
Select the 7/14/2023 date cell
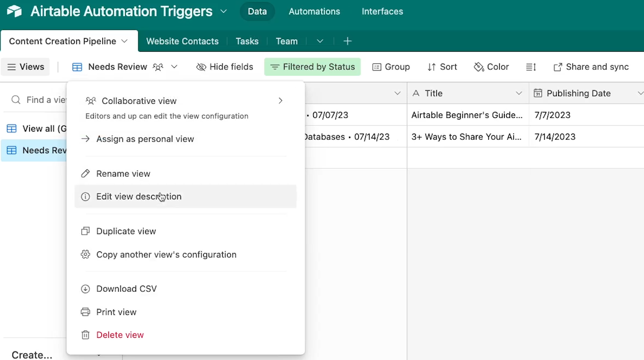click(x=586, y=137)
